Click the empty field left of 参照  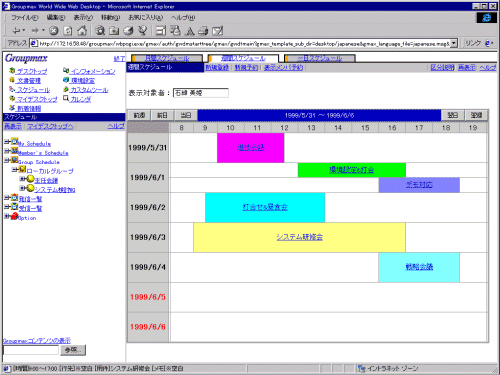coord(31,350)
